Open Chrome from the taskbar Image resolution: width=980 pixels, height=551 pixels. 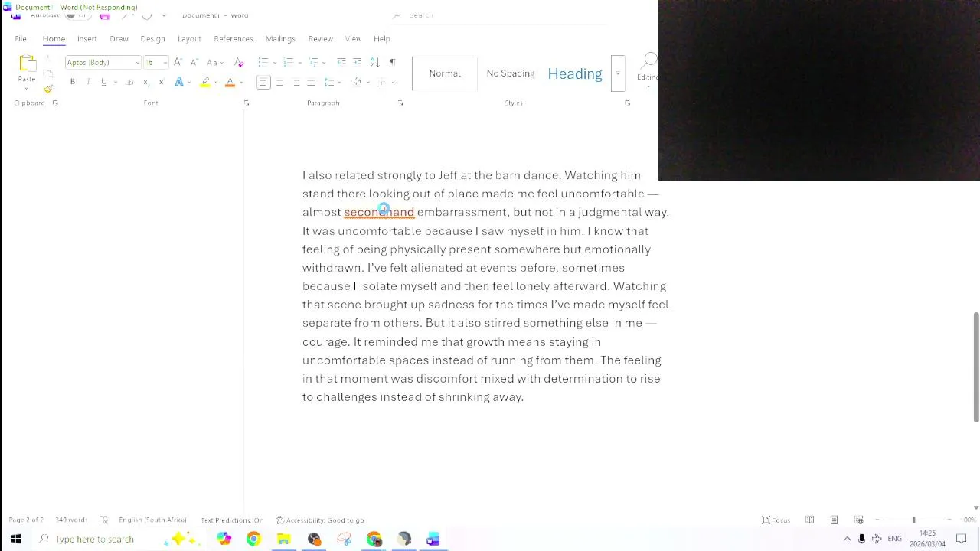coord(253,540)
